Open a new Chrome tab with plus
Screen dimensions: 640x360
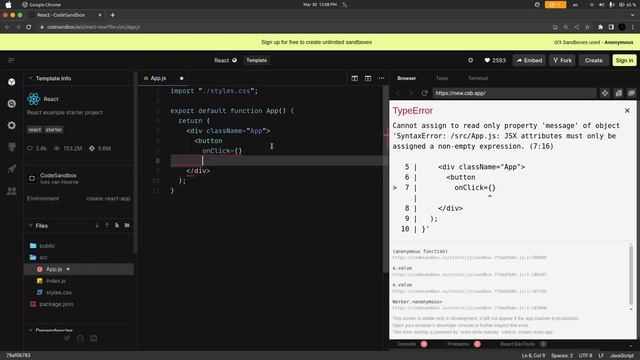(x=113, y=15)
